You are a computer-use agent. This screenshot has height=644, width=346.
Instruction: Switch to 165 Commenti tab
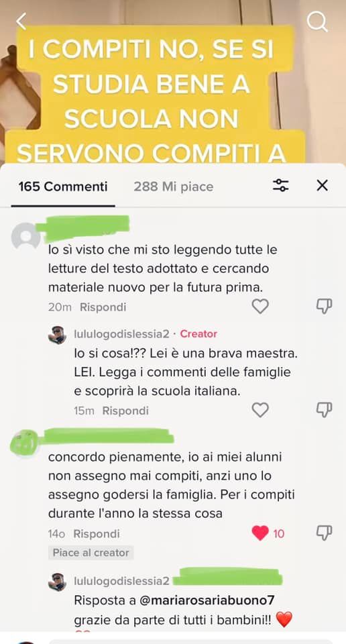point(63,187)
